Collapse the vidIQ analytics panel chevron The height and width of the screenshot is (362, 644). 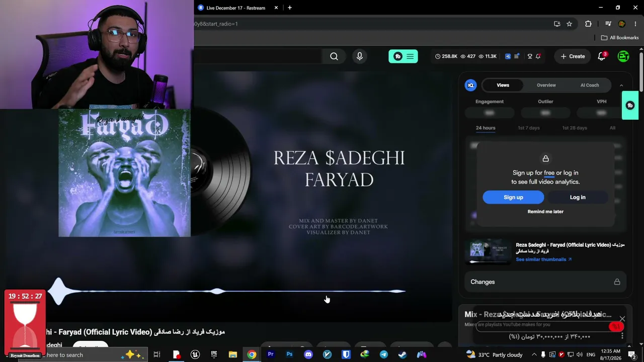pyautogui.click(x=621, y=85)
